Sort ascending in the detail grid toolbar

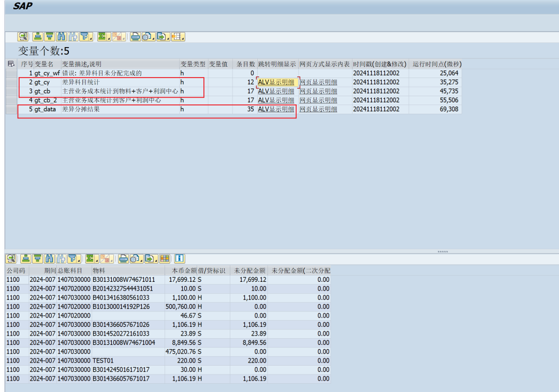pos(26,259)
